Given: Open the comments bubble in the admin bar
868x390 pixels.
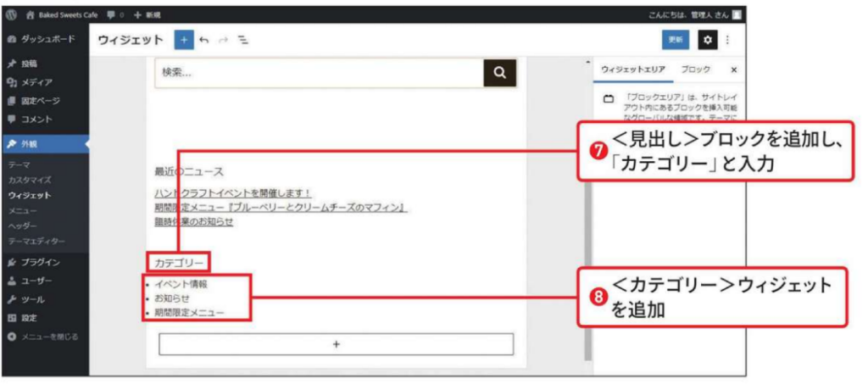Looking at the screenshot, I should [x=112, y=14].
